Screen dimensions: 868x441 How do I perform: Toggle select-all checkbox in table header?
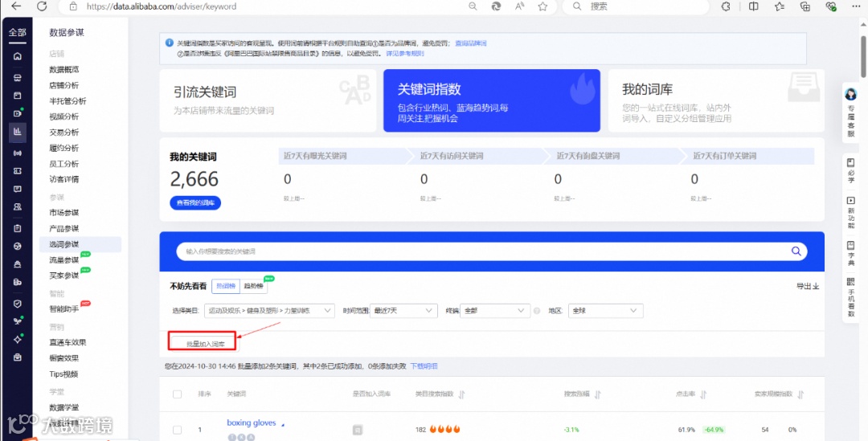[x=177, y=394]
